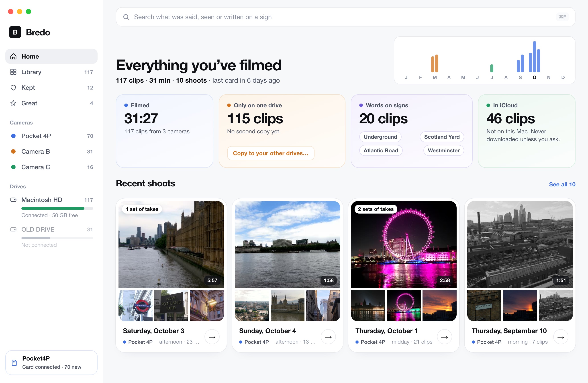Select the October bar in the chart

(534, 57)
